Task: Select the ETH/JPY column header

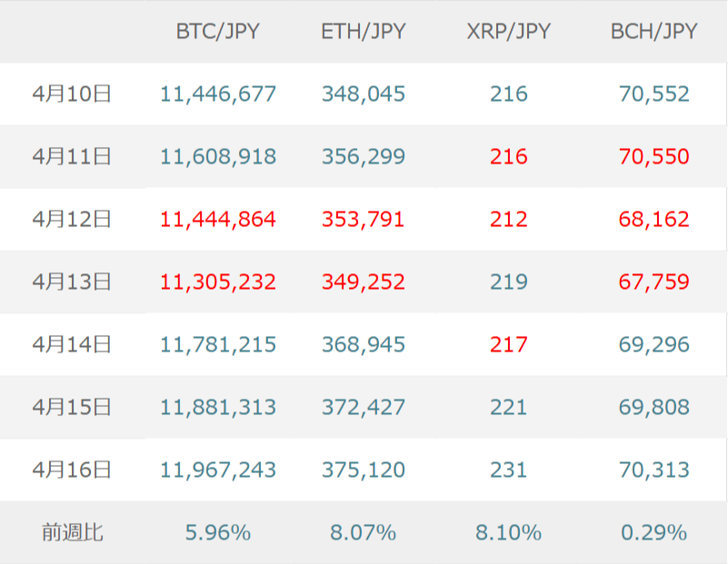Action: pos(364,32)
